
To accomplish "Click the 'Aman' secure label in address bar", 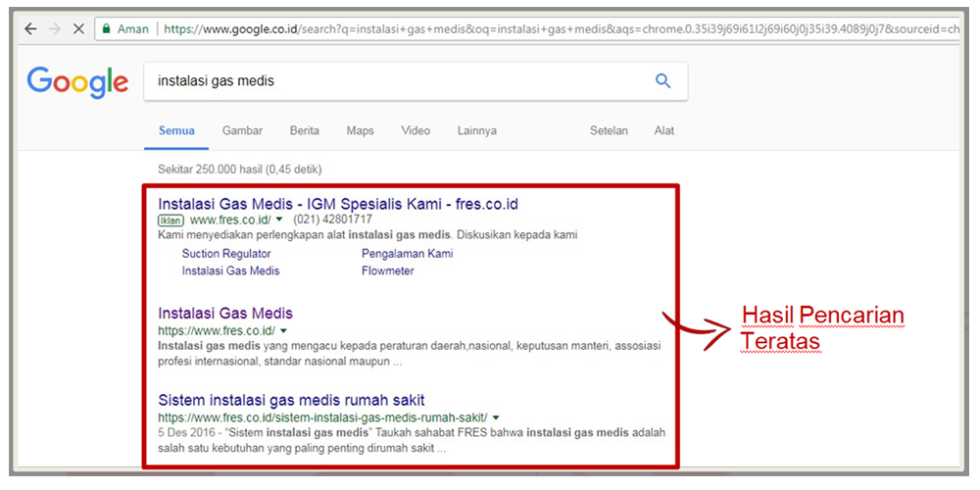I will coord(133,28).
